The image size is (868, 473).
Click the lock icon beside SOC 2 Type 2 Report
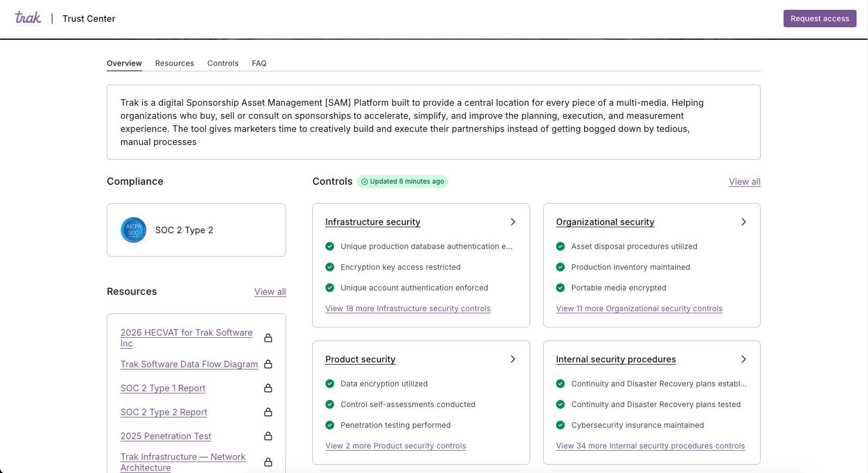coord(268,412)
